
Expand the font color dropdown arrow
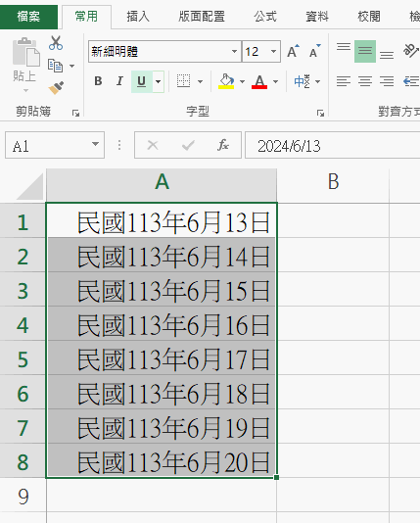275,81
